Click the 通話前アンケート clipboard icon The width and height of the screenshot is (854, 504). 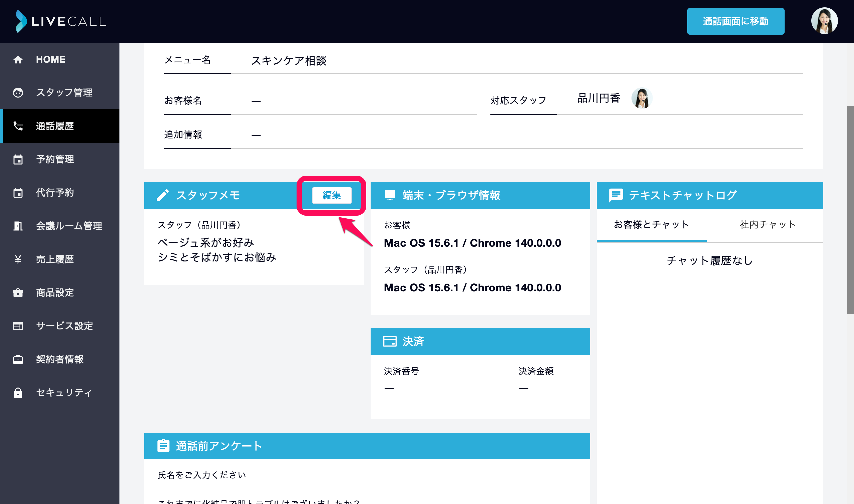163,446
